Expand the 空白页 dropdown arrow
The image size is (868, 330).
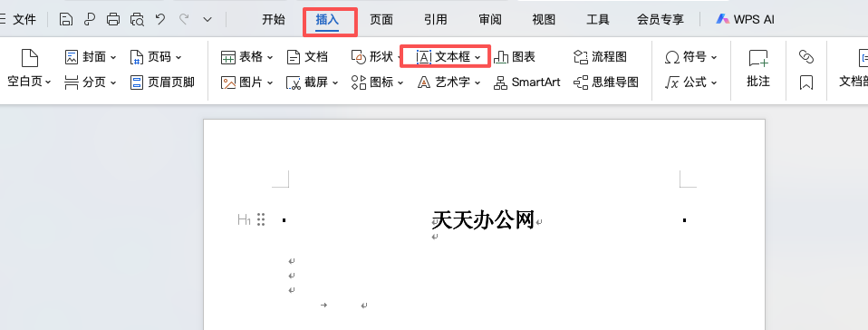pyautogui.click(x=48, y=82)
